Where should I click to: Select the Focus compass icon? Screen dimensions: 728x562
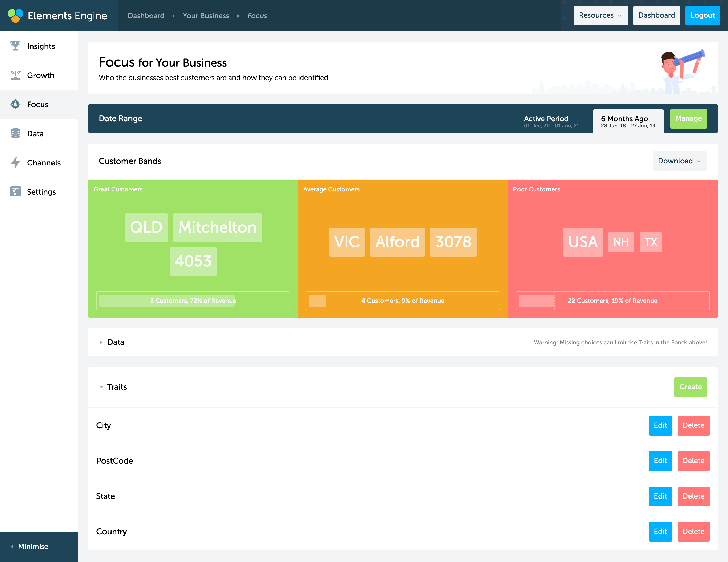pyautogui.click(x=15, y=104)
